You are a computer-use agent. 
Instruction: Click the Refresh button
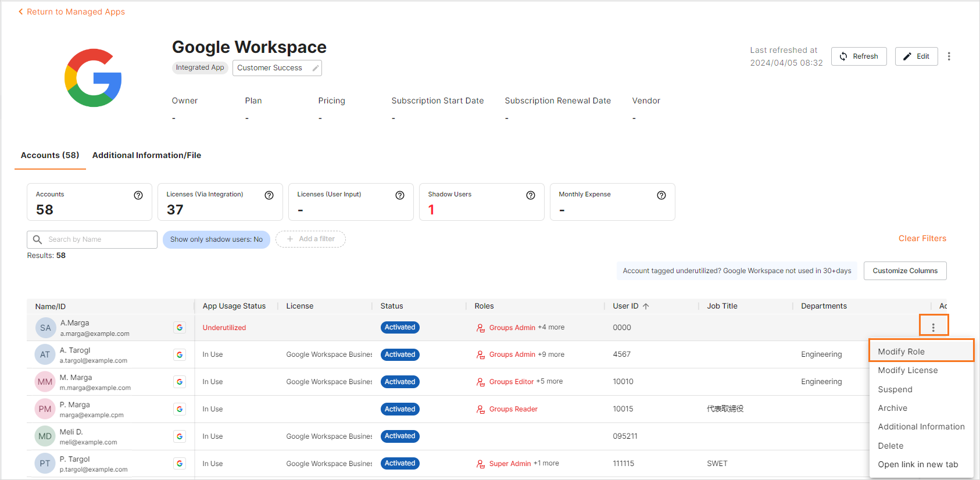pyautogui.click(x=859, y=56)
